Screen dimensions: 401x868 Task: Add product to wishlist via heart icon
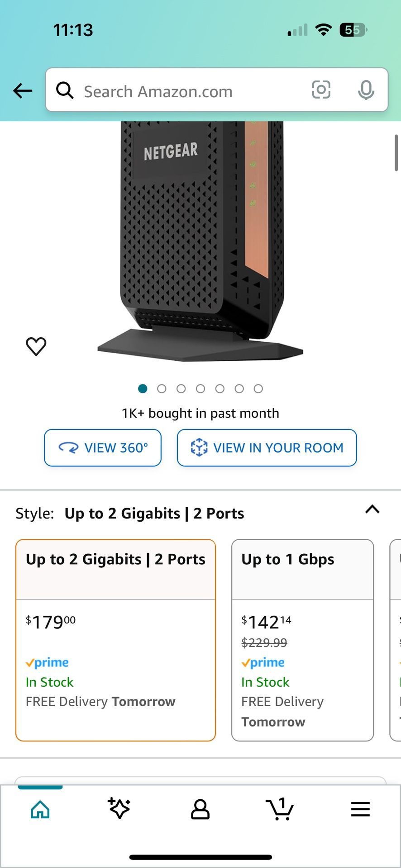pos(36,346)
